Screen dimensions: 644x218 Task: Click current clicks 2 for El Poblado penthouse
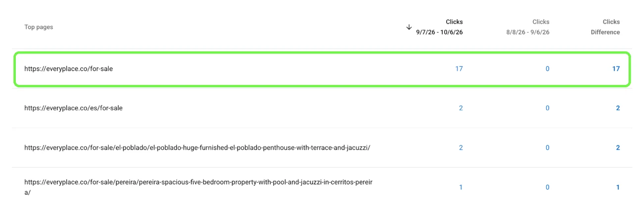click(461, 147)
